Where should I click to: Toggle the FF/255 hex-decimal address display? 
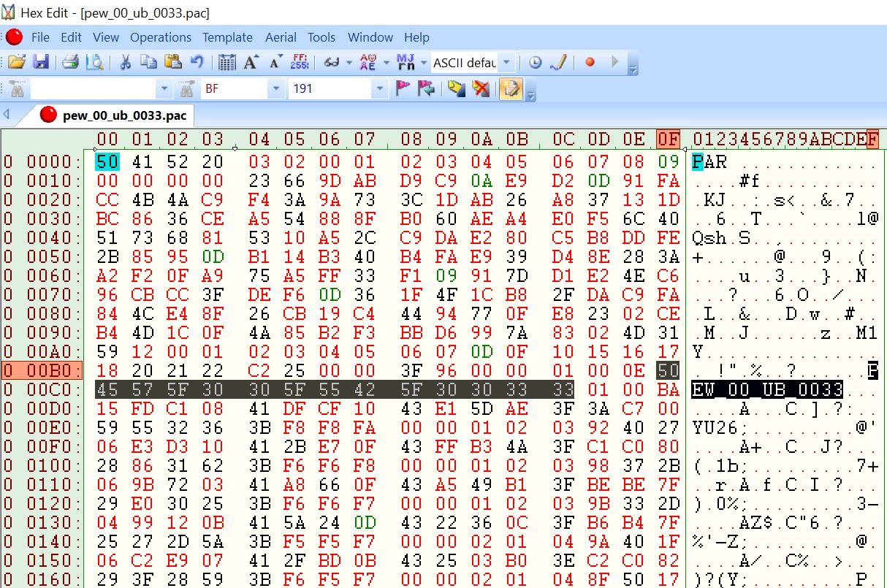coord(300,63)
